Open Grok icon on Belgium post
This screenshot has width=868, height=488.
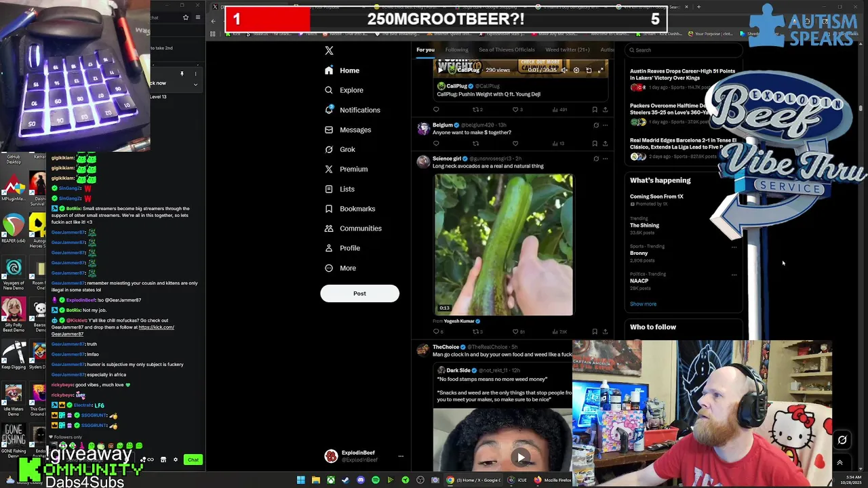coord(596,125)
